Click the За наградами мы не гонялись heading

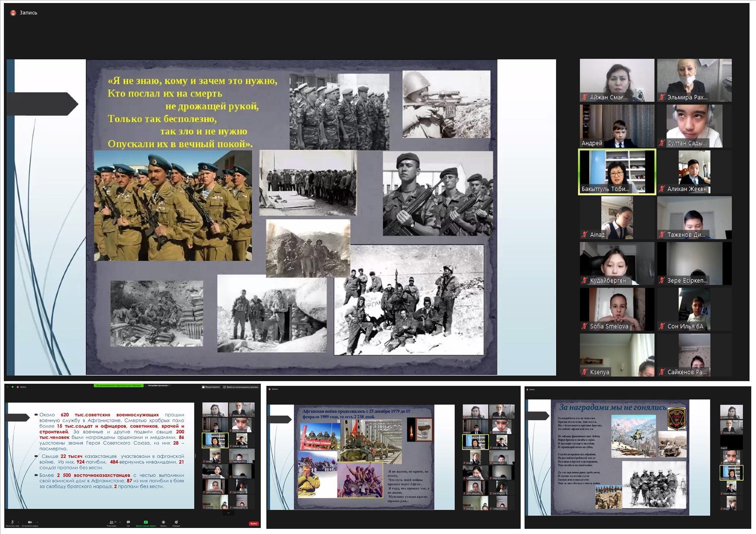click(x=612, y=407)
